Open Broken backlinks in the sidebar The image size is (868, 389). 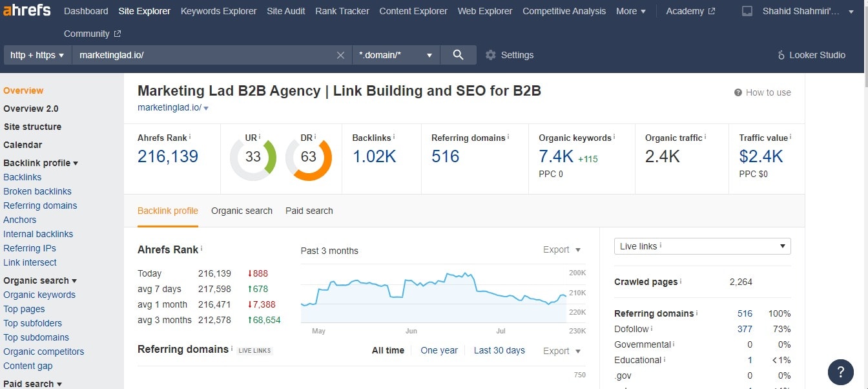click(x=37, y=191)
